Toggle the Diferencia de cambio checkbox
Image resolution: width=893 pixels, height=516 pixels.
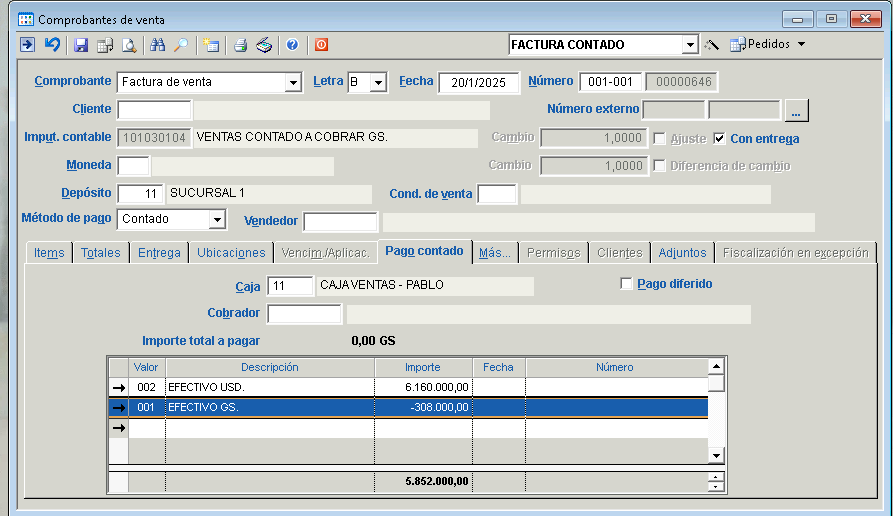click(660, 166)
